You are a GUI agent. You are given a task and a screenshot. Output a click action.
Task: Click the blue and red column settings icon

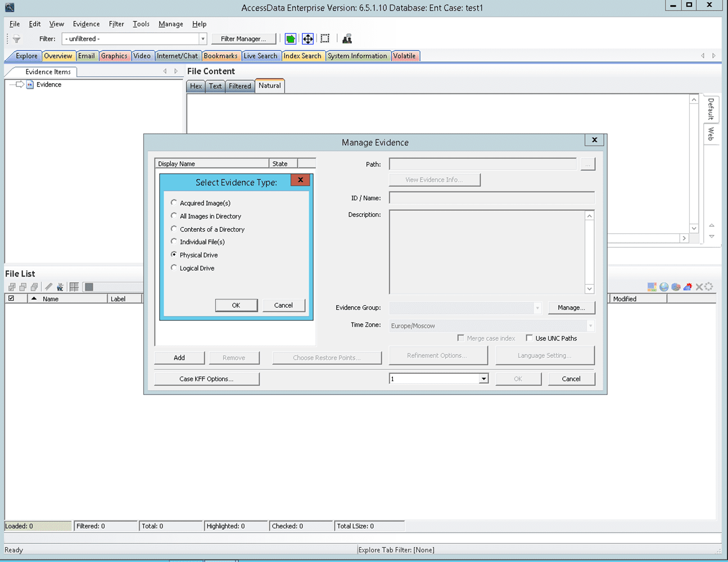[688, 287]
